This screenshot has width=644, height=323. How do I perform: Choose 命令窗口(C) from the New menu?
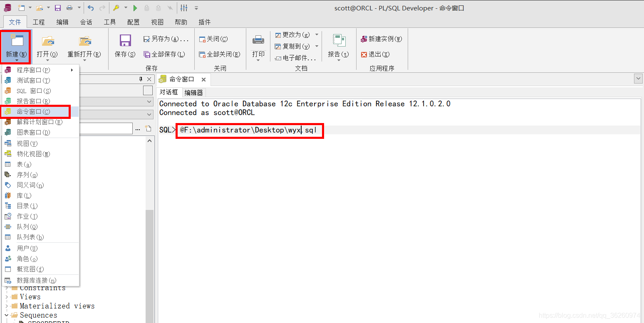pyautogui.click(x=40, y=111)
